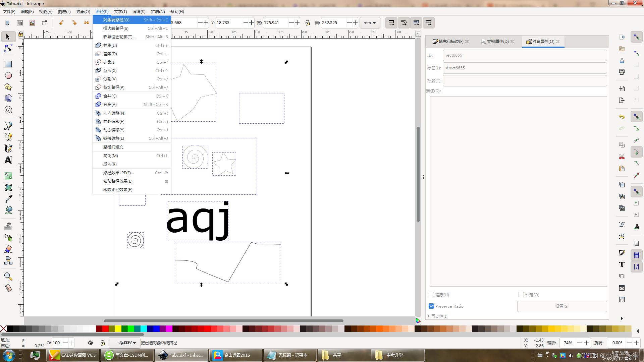Open the mm units dropdown
This screenshot has height=362, width=644.
coord(370,23)
